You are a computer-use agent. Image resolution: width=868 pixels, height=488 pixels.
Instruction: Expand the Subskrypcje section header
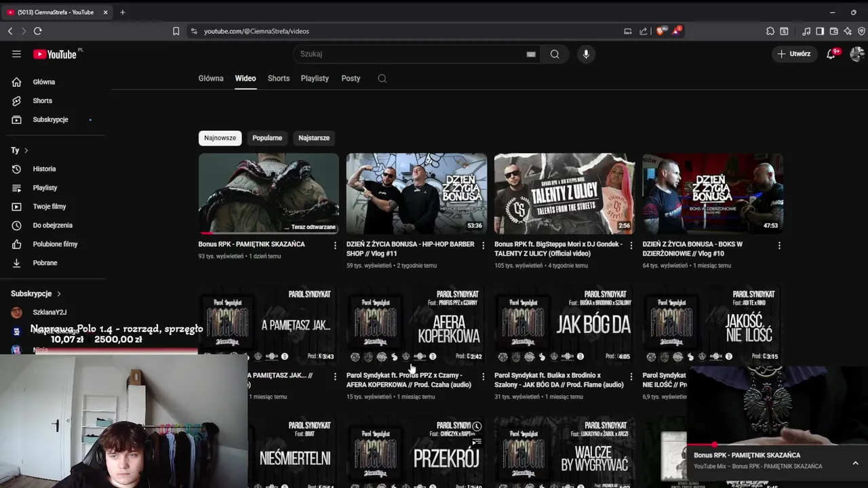[36, 294]
